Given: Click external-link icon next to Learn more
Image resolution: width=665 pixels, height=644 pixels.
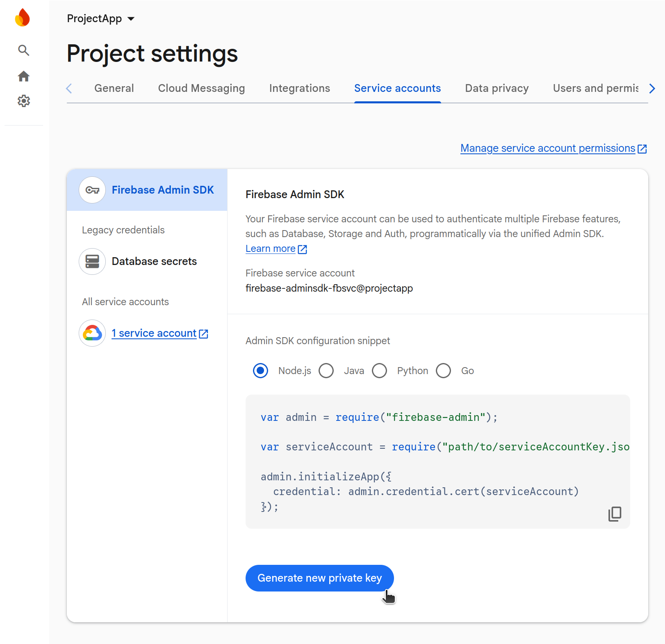Looking at the screenshot, I should (303, 249).
